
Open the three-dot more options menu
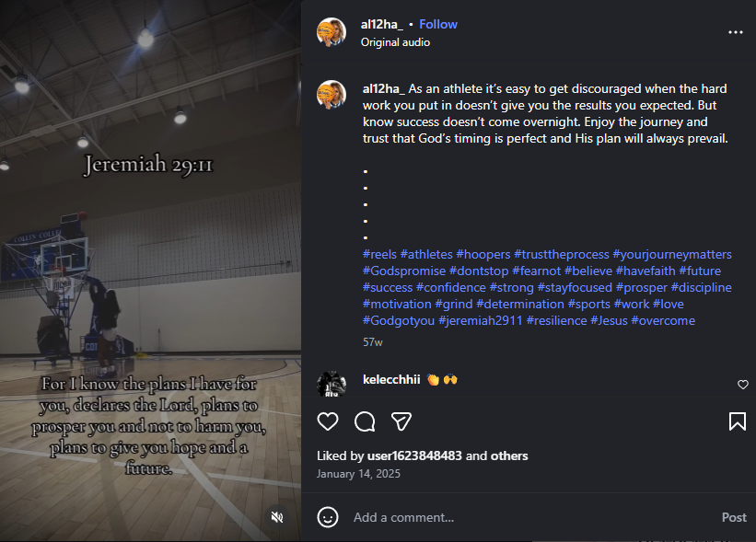click(735, 32)
